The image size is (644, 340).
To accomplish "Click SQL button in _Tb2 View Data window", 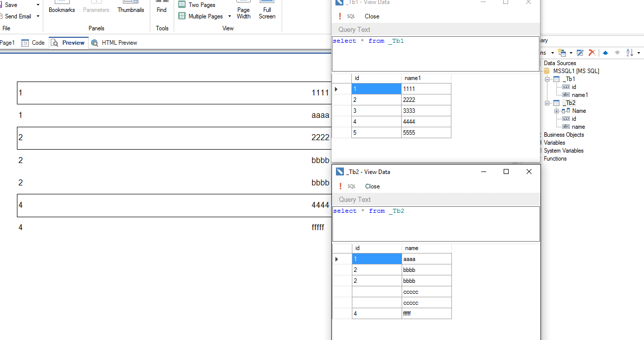I will pos(351,186).
